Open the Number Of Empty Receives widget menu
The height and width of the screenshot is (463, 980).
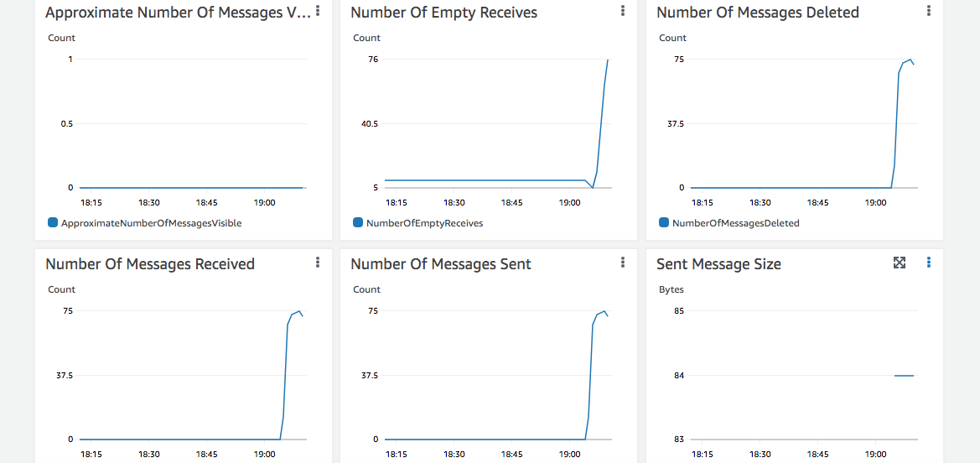[x=623, y=11]
